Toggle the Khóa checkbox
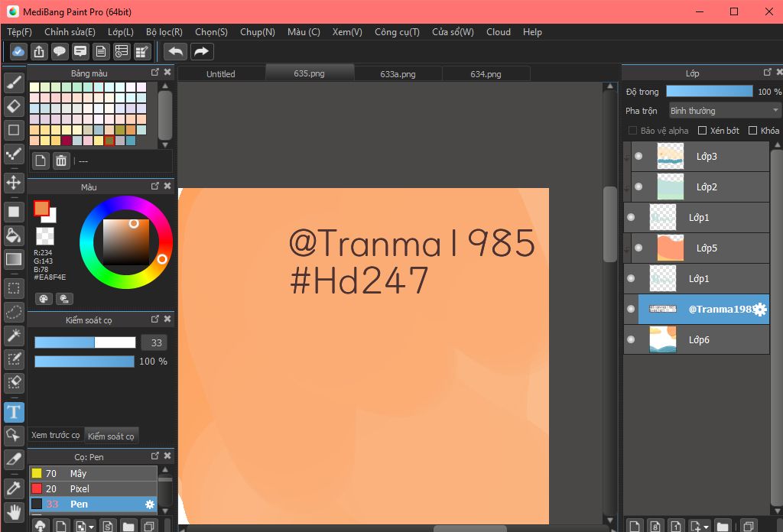 coord(752,131)
